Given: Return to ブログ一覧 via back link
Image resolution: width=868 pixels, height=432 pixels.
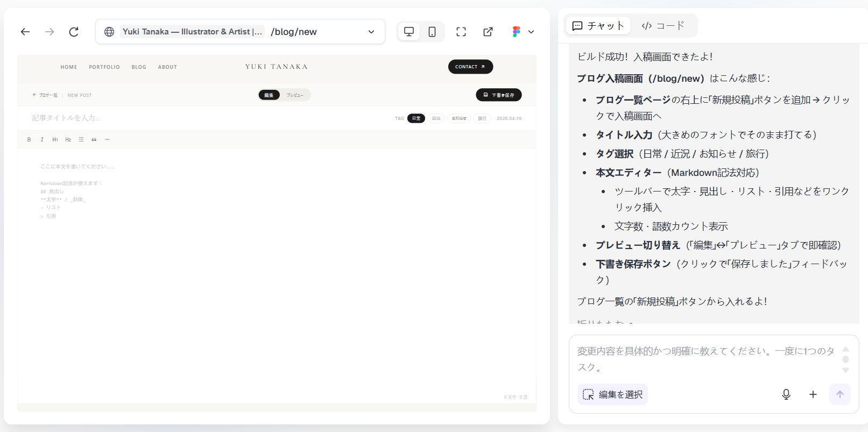Looking at the screenshot, I should 45,95.
